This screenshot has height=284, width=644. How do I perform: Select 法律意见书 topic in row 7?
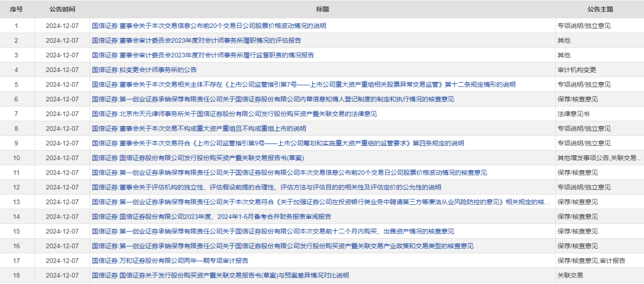pos(574,114)
